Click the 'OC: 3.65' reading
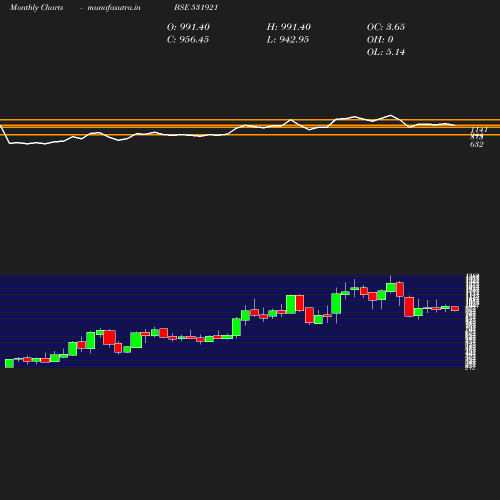Screen dimensions: 500x500 (386, 27)
